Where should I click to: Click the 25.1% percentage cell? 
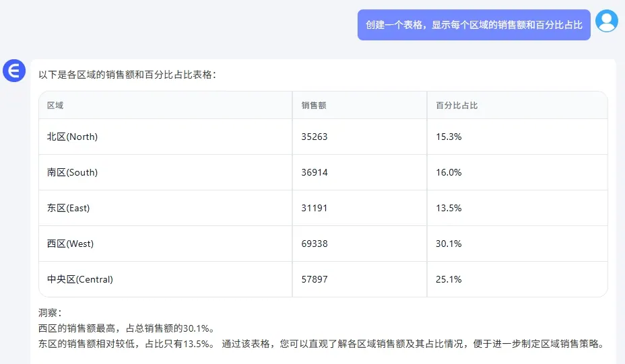pyautogui.click(x=449, y=279)
